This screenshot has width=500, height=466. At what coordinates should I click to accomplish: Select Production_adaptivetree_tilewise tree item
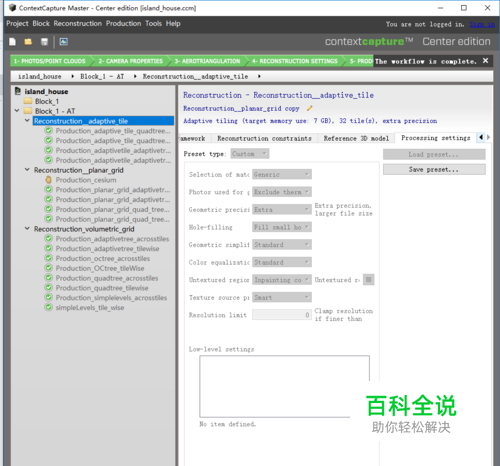[107, 249]
